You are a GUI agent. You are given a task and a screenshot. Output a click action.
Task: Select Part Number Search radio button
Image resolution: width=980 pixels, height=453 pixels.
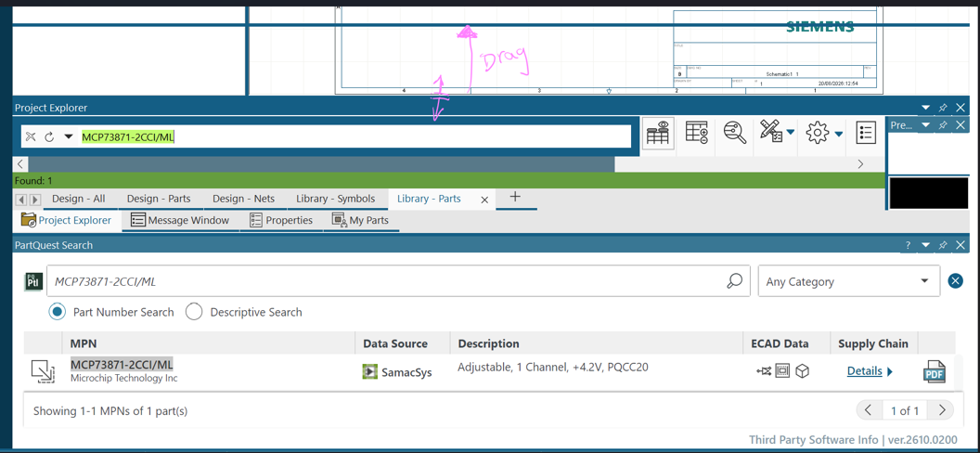[58, 312]
